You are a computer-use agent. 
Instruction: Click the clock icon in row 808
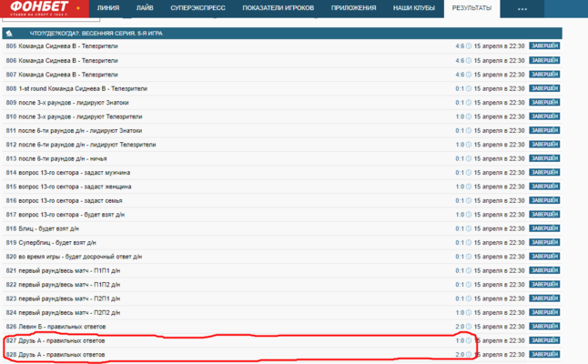469,88
